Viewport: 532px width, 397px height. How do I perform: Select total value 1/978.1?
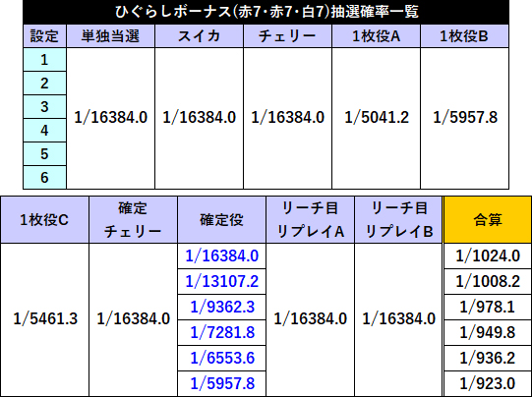pyautogui.click(x=488, y=308)
